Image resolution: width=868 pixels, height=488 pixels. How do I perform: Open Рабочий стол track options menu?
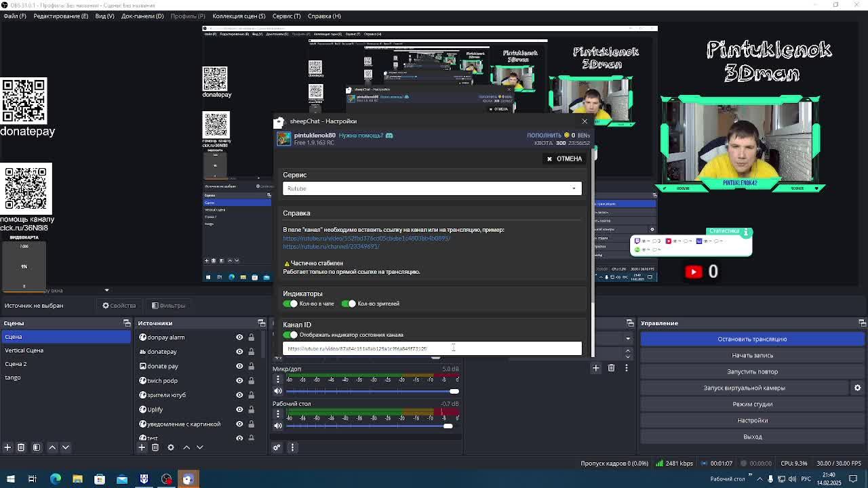pyautogui.click(x=278, y=414)
